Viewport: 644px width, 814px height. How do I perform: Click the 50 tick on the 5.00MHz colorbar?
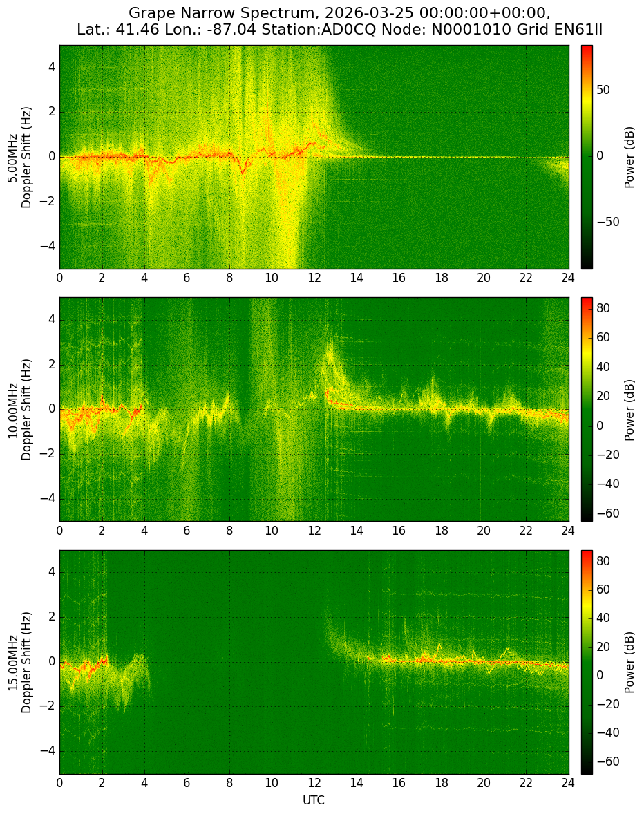point(603,91)
